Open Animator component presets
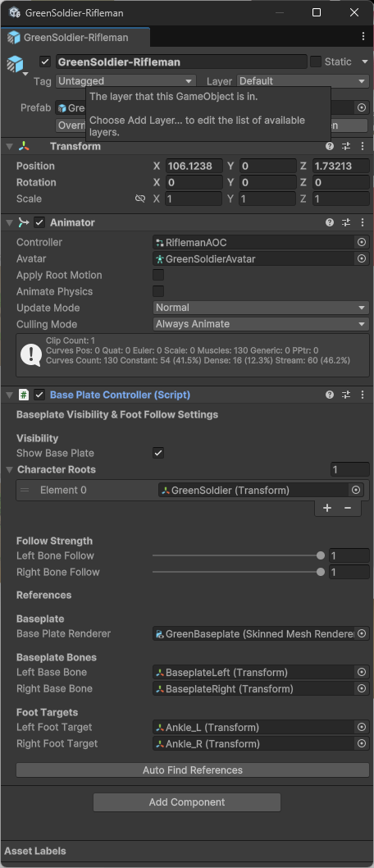Screen dimensions: 374x868 [x=346, y=222]
